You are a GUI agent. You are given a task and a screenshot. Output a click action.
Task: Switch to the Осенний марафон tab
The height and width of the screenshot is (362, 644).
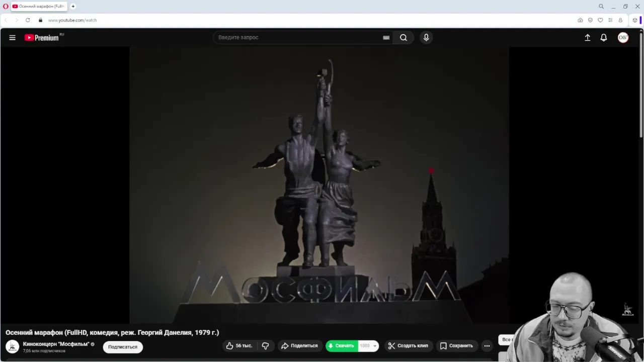tap(39, 7)
